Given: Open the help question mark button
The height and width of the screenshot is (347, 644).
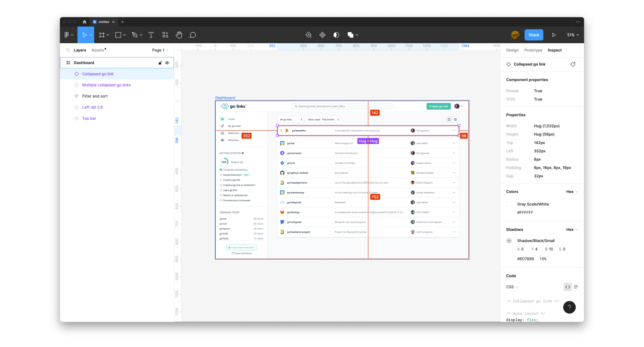Looking at the screenshot, I should (x=569, y=307).
